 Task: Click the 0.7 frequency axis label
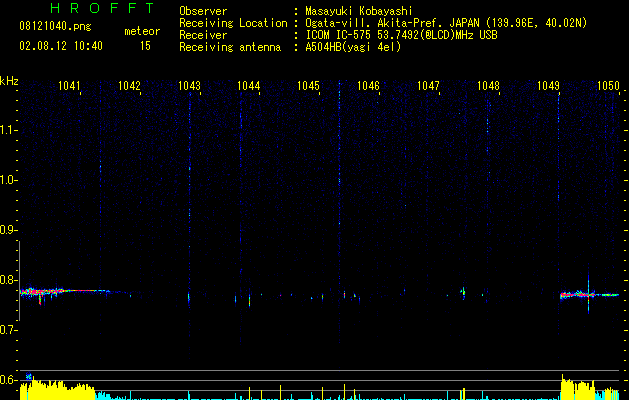(8, 330)
